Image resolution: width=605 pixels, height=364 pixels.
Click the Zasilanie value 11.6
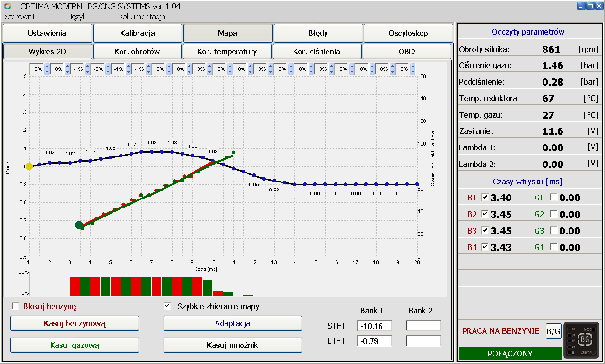pos(553,131)
